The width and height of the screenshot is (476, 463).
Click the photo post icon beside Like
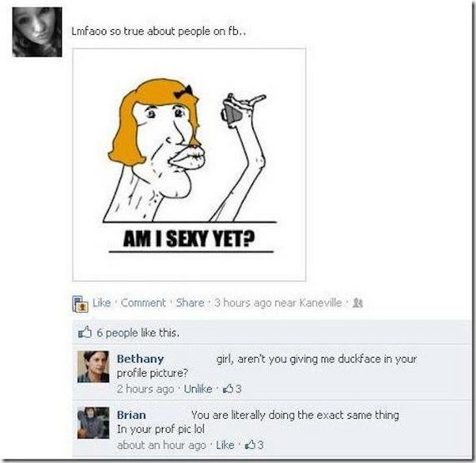[80, 304]
